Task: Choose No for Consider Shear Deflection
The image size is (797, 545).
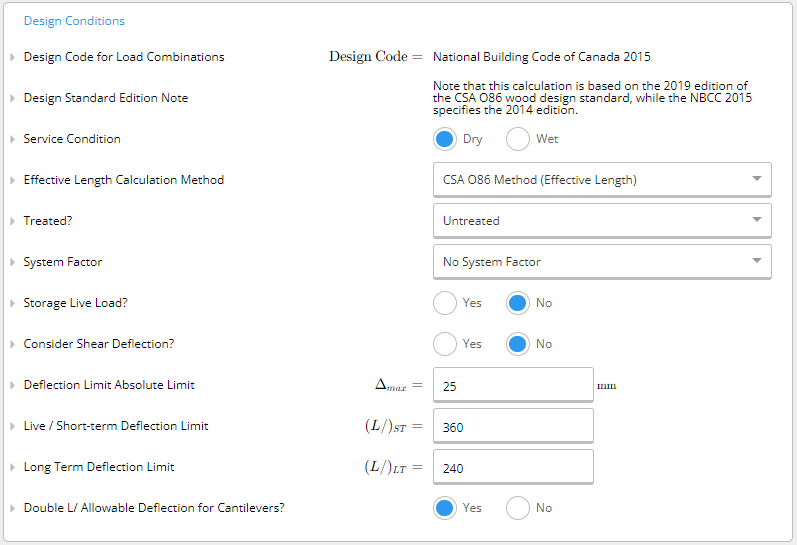Action: click(517, 344)
